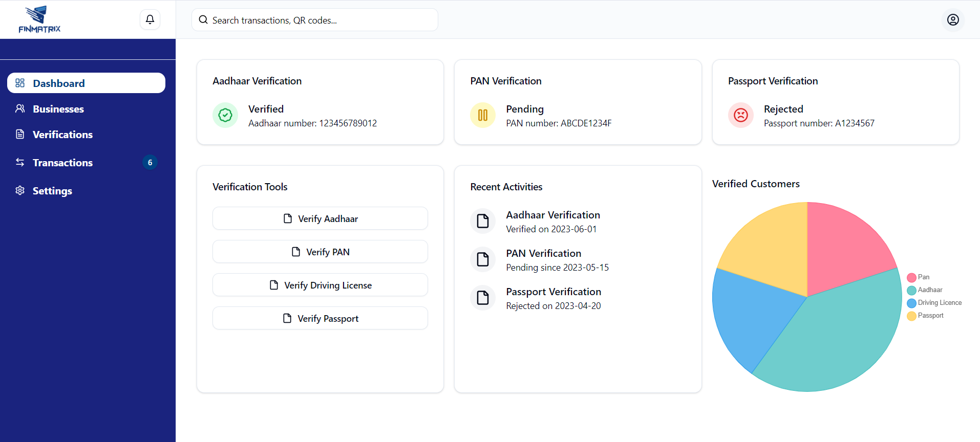Click the file icon in Verify PAN

296,252
